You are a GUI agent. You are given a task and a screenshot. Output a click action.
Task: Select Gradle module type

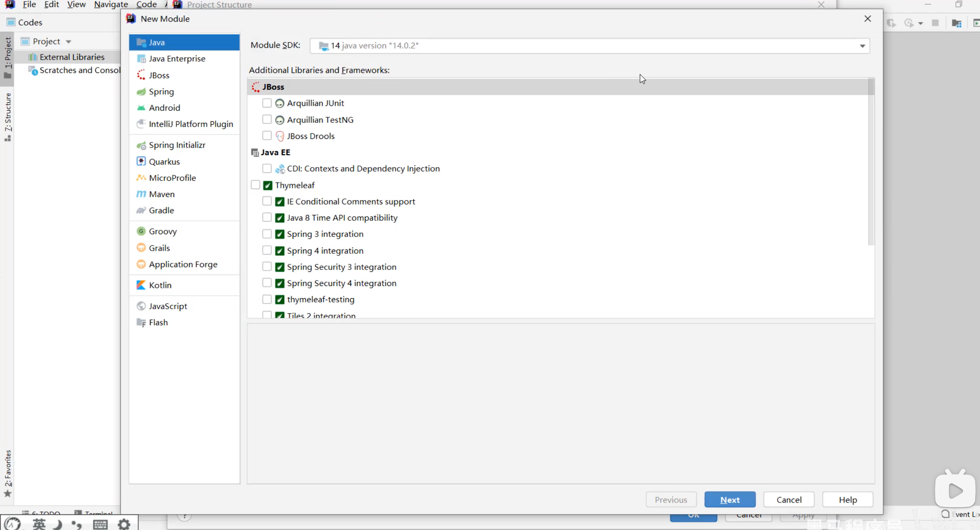pyautogui.click(x=161, y=210)
